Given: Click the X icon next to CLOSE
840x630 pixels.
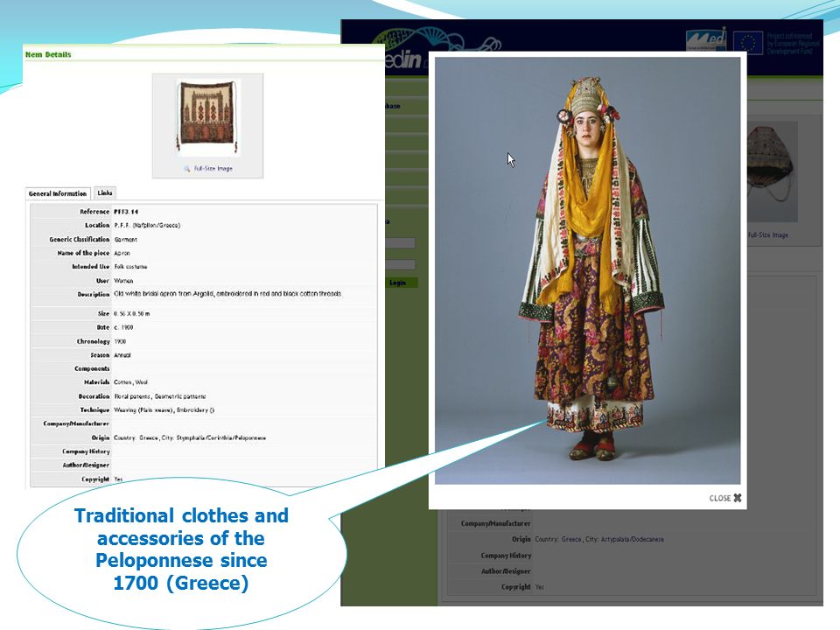Looking at the screenshot, I should pos(738,498).
